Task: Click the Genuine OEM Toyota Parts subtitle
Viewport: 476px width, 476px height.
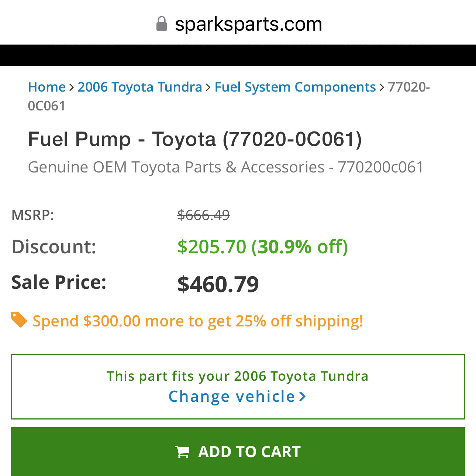Action: pyautogui.click(x=226, y=167)
